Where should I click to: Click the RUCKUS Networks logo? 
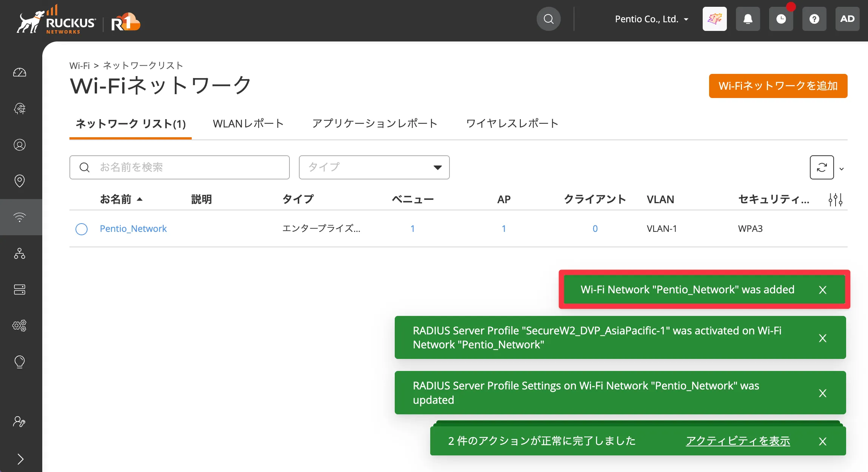point(56,20)
